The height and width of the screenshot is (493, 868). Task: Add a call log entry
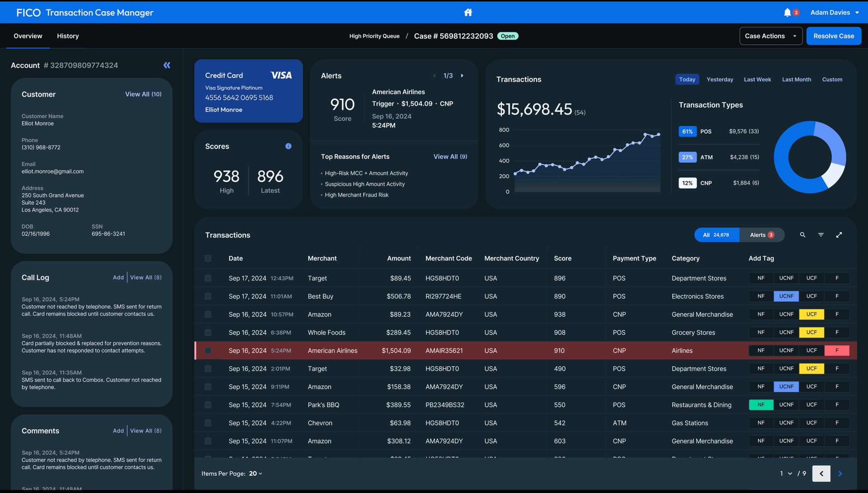[118, 277]
